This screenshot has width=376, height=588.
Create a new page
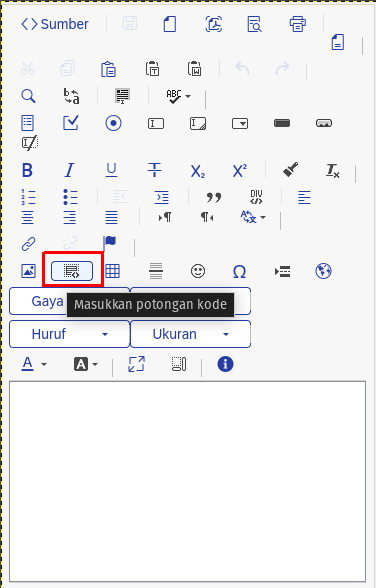[x=170, y=24]
